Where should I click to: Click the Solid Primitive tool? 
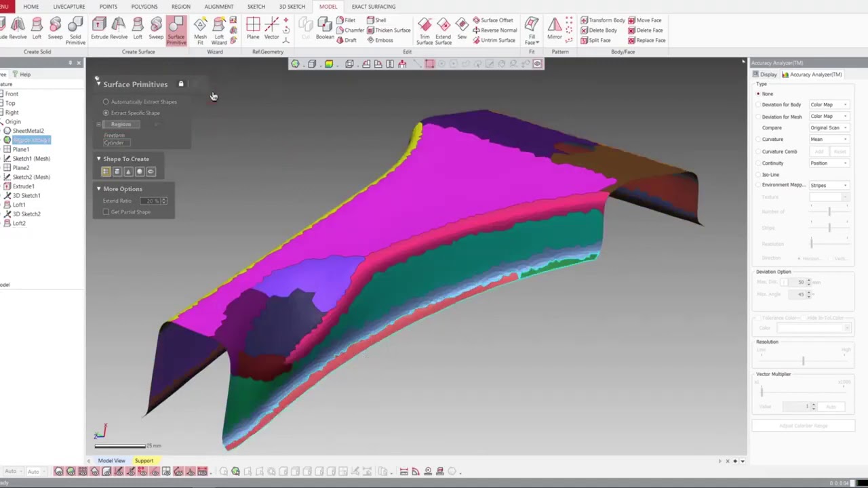pyautogui.click(x=75, y=31)
